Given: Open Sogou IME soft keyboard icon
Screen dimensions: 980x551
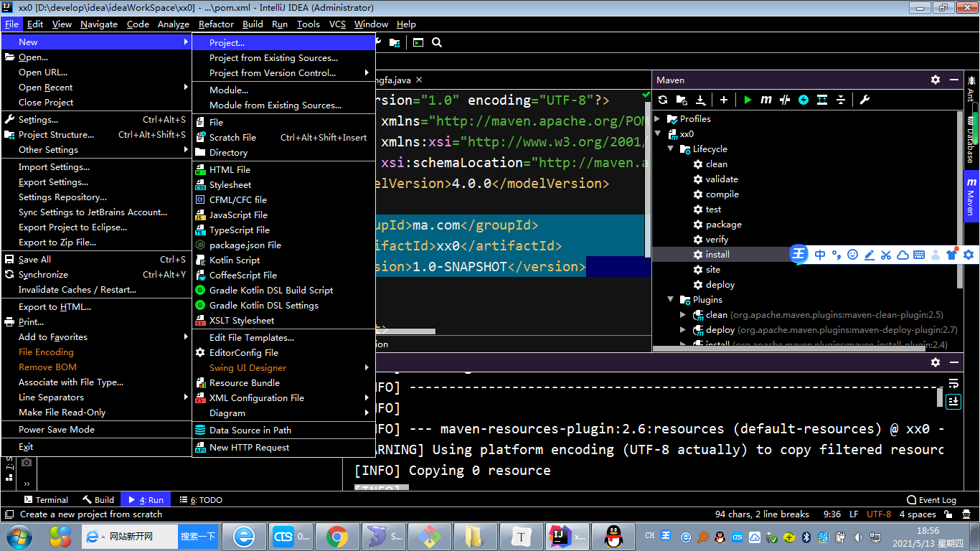Looking at the screenshot, I should [x=919, y=255].
